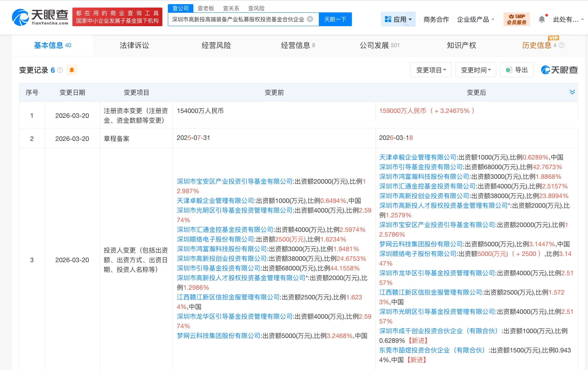
Task: Open notifications via the bell icon
Action: 541,19
